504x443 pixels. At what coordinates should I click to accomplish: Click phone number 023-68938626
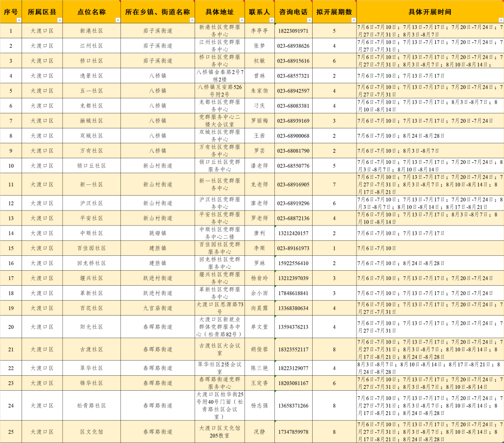point(293,46)
